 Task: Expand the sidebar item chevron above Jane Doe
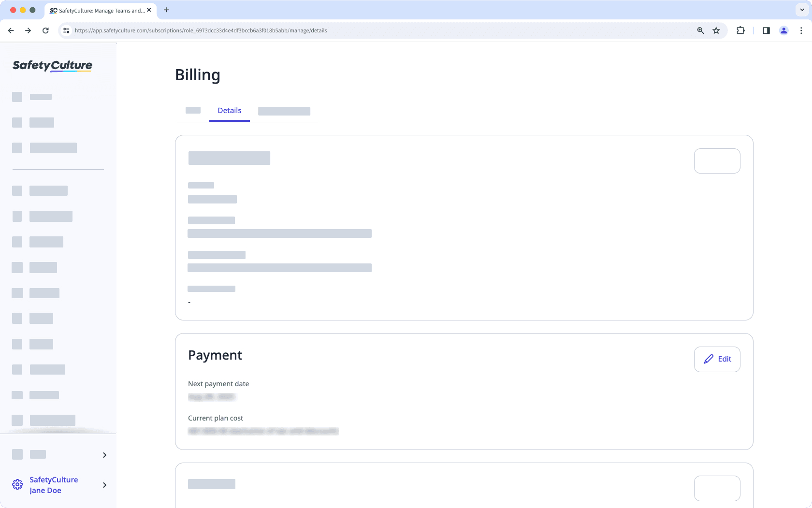pyautogui.click(x=104, y=455)
